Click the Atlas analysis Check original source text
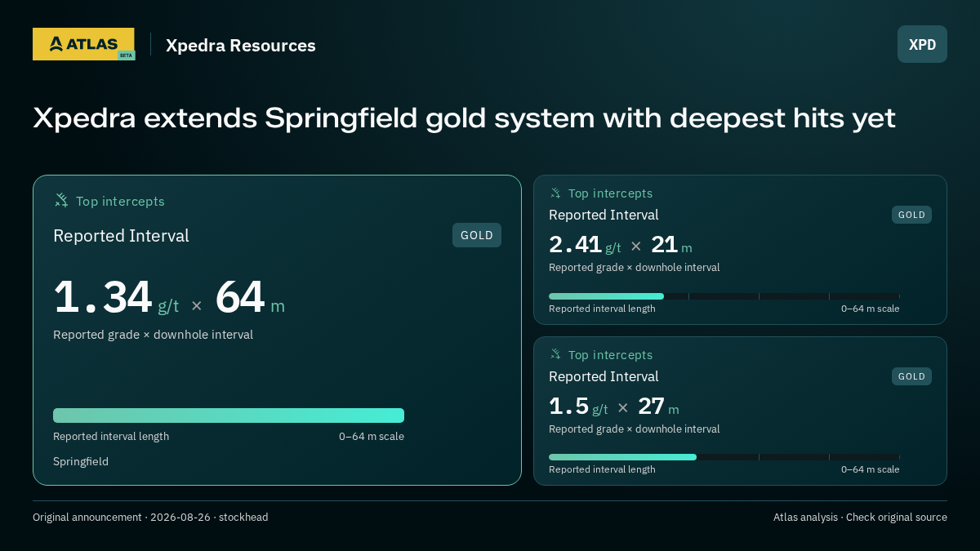 [860, 517]
